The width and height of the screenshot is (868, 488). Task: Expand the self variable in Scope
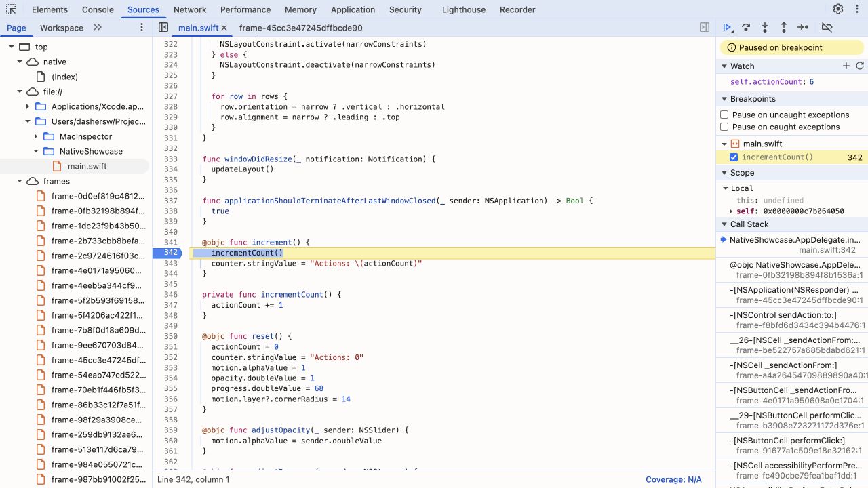pos(731,211)
